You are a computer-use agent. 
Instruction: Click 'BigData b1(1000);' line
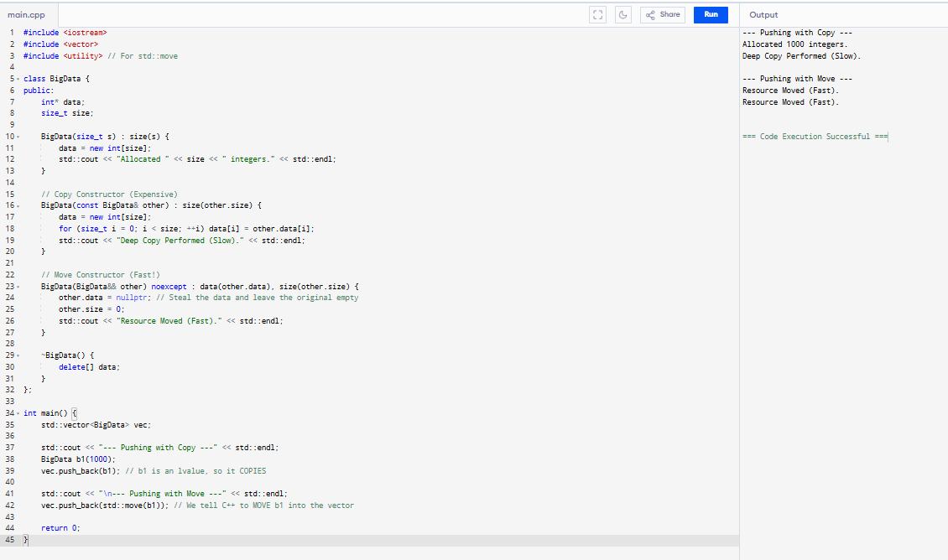click(78, 459)
